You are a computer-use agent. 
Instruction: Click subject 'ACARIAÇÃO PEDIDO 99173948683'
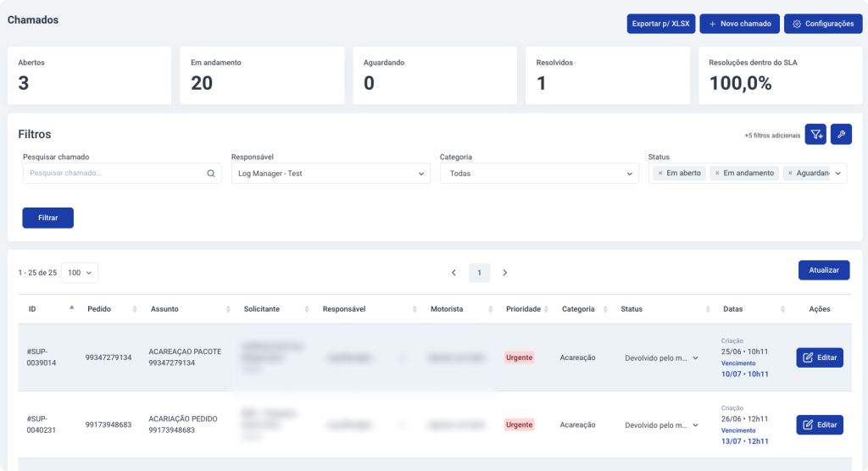pos(183,424)
